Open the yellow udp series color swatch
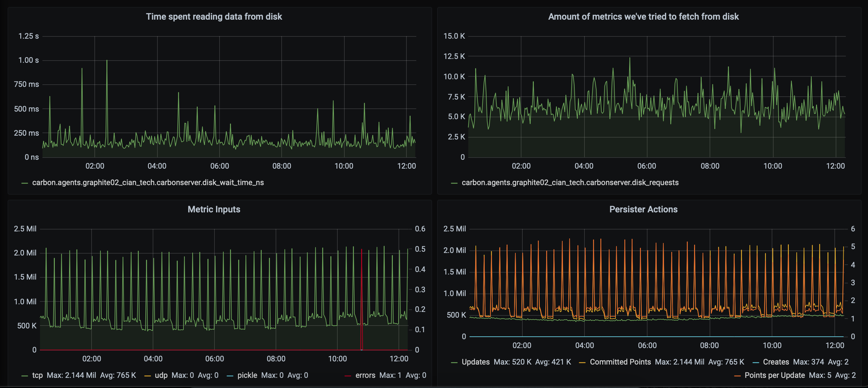The width and height of the screenshot is (868, 388). [x=147, y=376]
